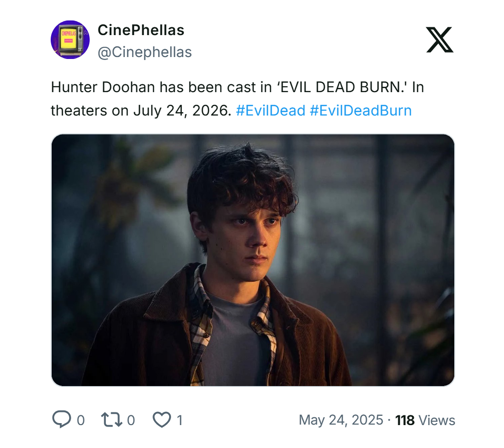The height and width of the screenshot is (448, 504).
Task: Click the reply count number zero
Action: 80,419
